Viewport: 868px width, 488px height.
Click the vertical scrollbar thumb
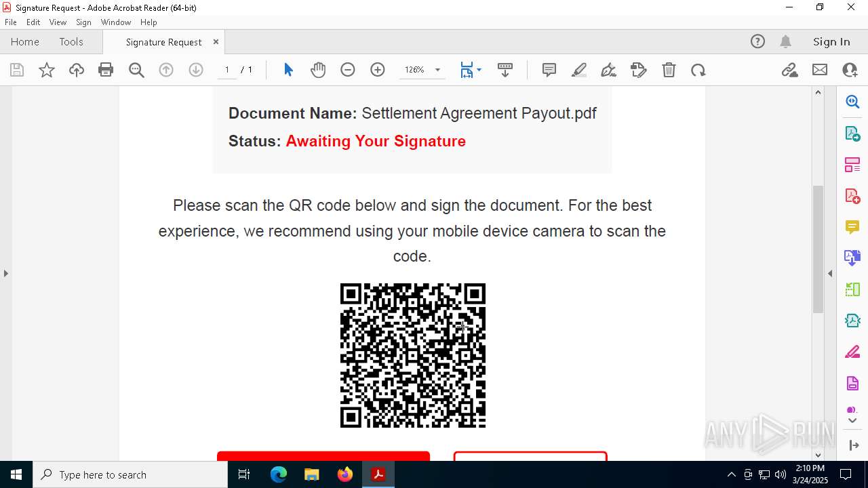point(818,249)
